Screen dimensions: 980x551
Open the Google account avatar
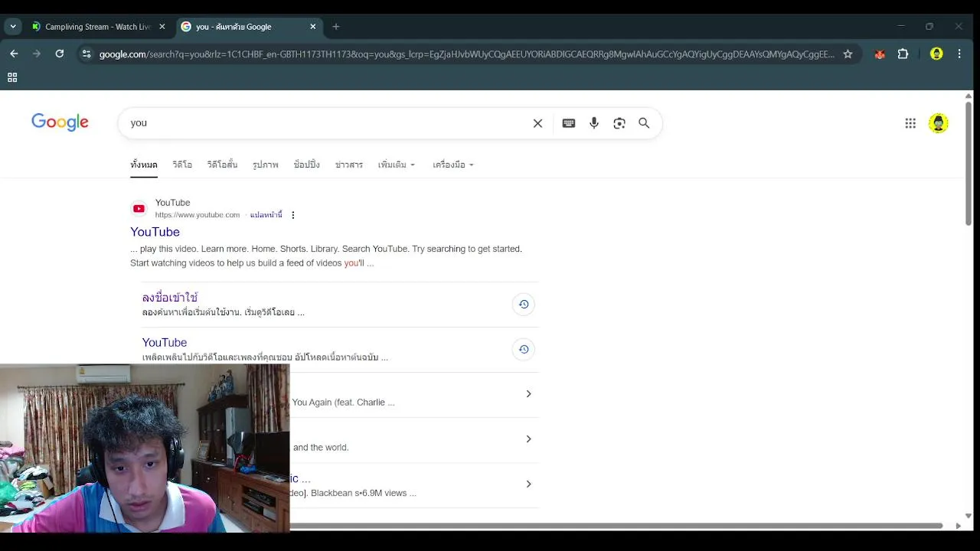[939, 123]
